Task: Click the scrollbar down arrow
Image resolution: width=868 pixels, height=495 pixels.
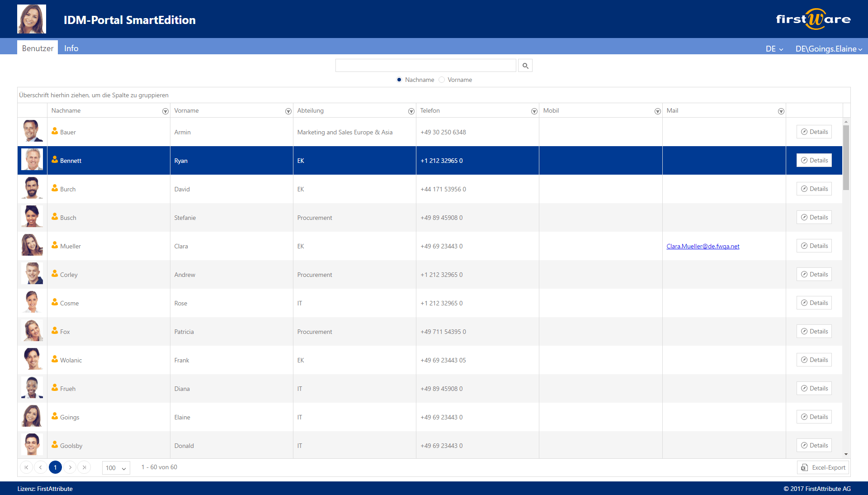Action: [846, 454]
